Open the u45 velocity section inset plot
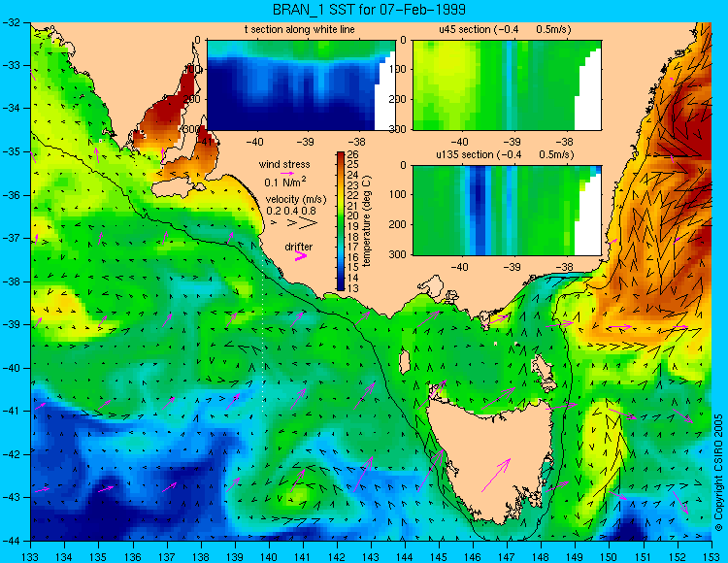 click(507, 85)
